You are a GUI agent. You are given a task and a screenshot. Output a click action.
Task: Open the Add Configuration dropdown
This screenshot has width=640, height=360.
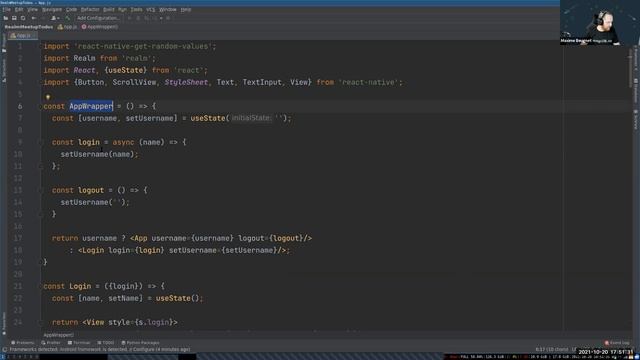[x=98, y=18]
